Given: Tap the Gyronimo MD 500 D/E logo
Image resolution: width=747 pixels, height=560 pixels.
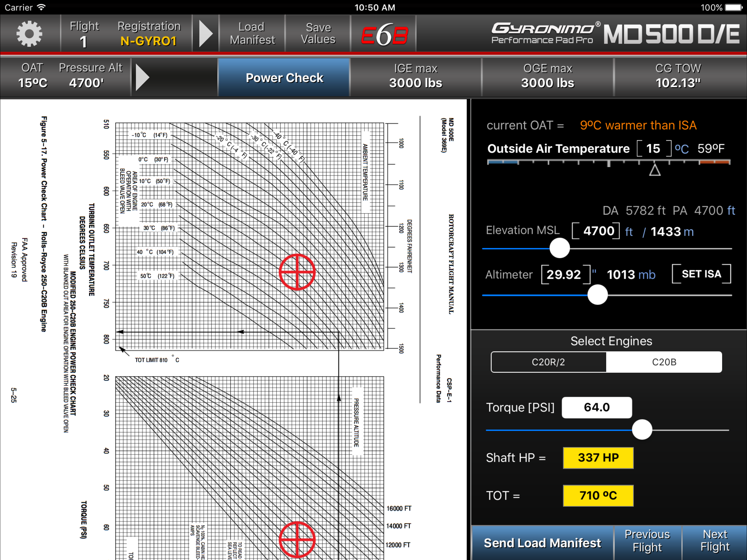Looking at the screenshot, I should click(615, 33).
